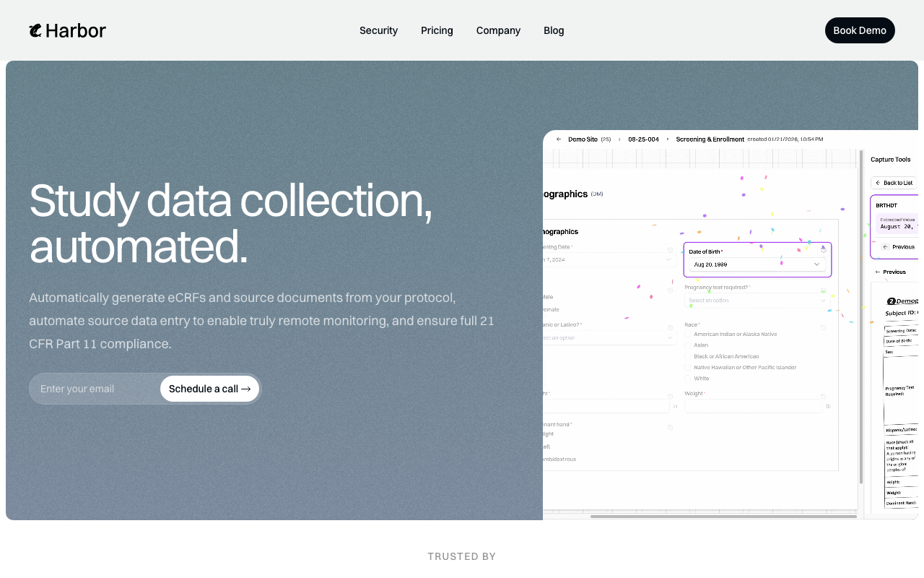
Task: Click the demo's horizontal scrollbar
Action: [x=723, y=517]
